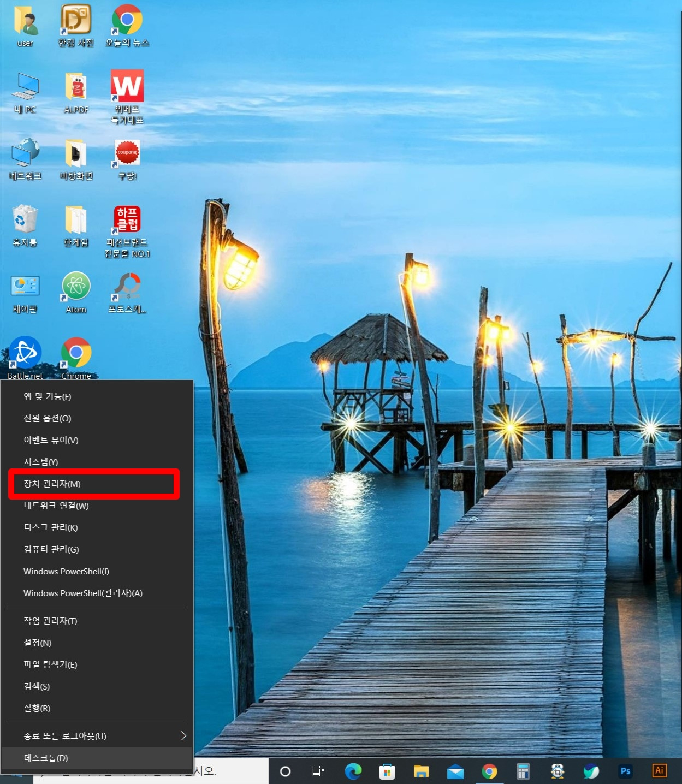The width and height of the screenshot is (682, 784).
Task: Click the 제어판 control panel icon
Action: click(25, 292)
